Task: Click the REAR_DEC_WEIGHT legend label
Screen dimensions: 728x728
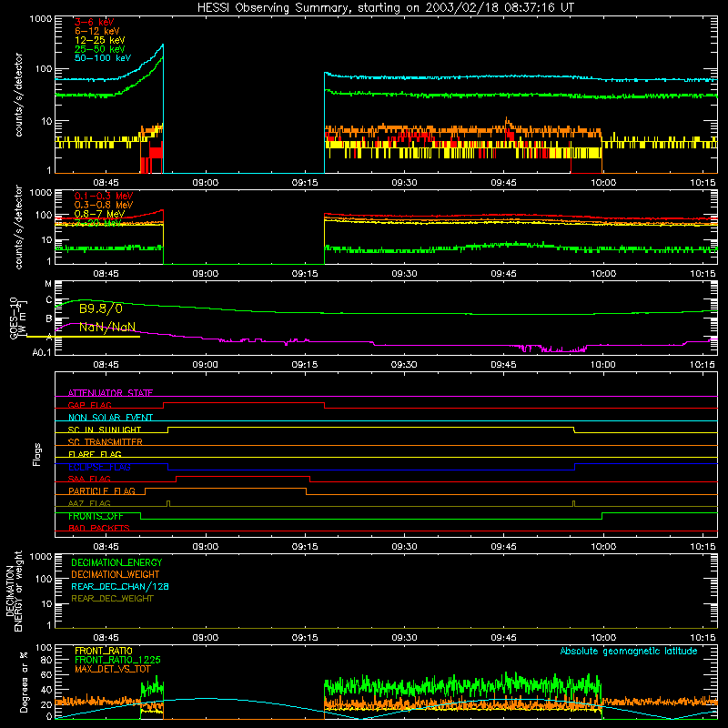Action: pos(112,599)
